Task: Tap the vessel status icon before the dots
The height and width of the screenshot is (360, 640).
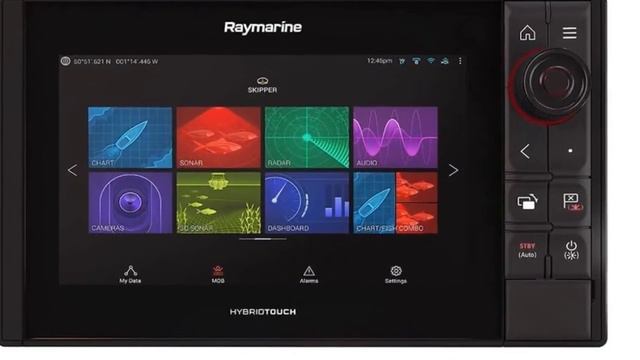Action: 445,61
